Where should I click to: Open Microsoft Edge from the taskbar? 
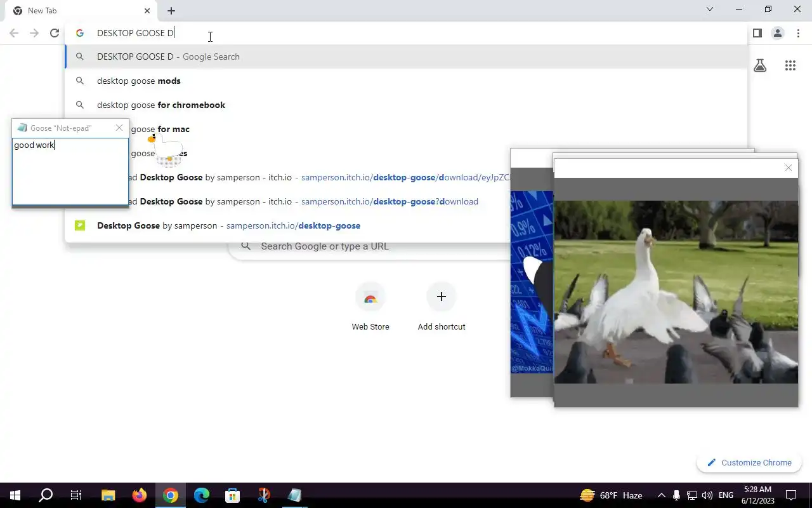pyautogui.click(x=201, y=495)
